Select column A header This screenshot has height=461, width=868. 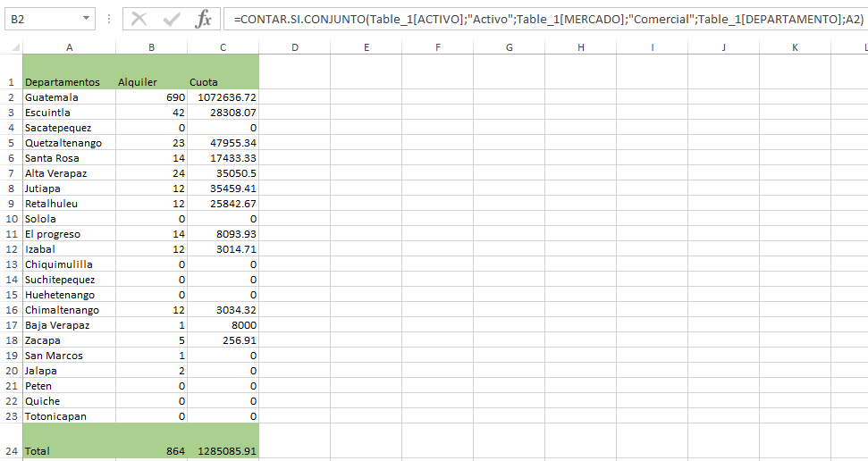click(69, 46)
